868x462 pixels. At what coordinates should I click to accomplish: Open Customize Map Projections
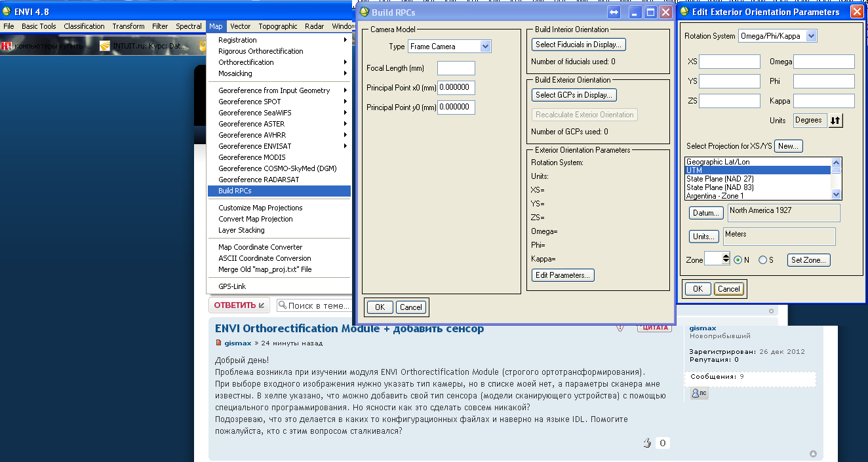point(279,208)
